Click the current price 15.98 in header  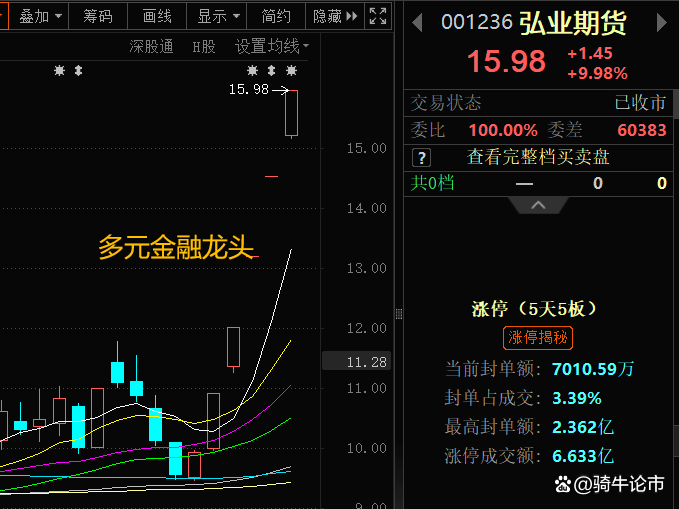[506, 61]
